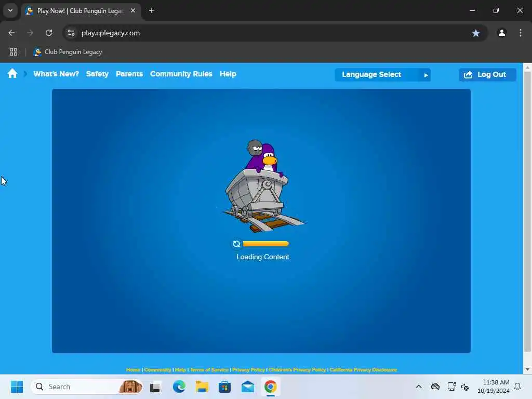Image resolution: width=532 pixels, height=399 pixels.
Task: Click the scrollbar down arrow
Action: pos(527,369)
